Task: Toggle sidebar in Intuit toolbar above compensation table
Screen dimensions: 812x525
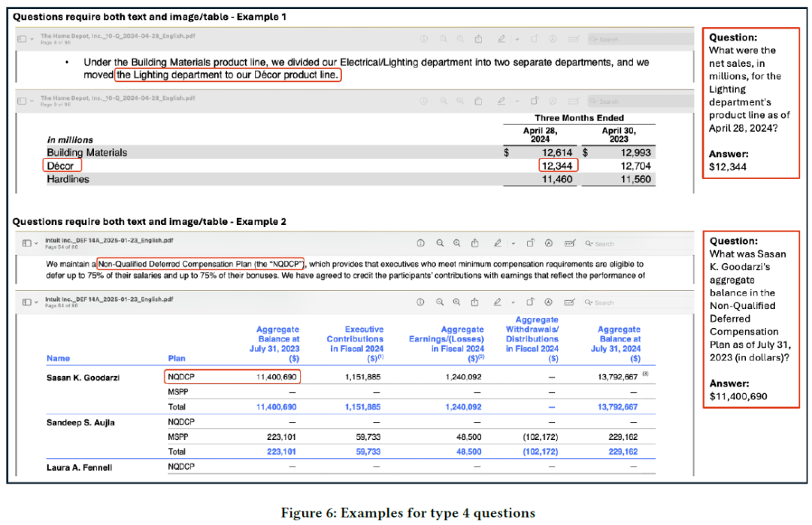Action: [27, 302]
